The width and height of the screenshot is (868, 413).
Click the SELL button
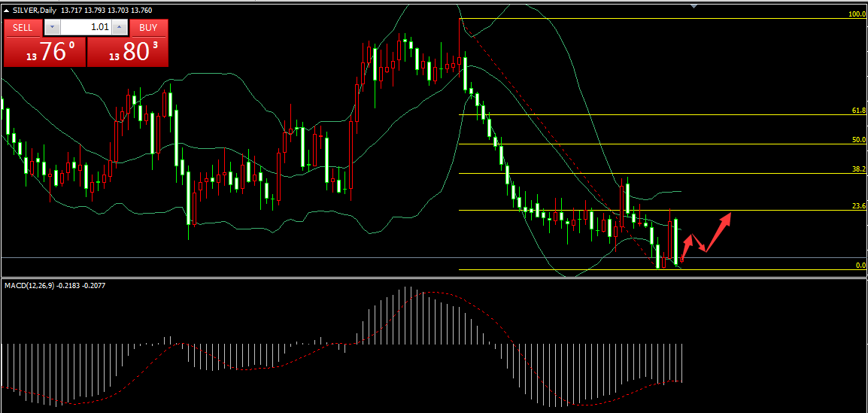coord(23,28)
